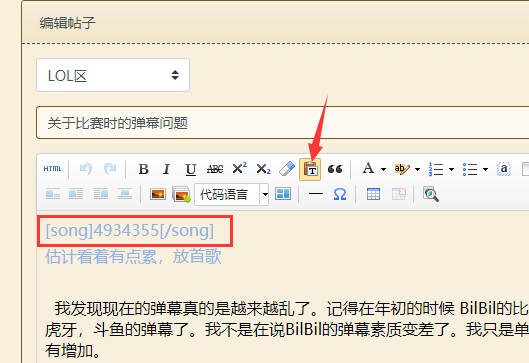Apply superscript formatting
Image resolution: width=529 pixels, height=363 pixels.
tap(239, 168)
